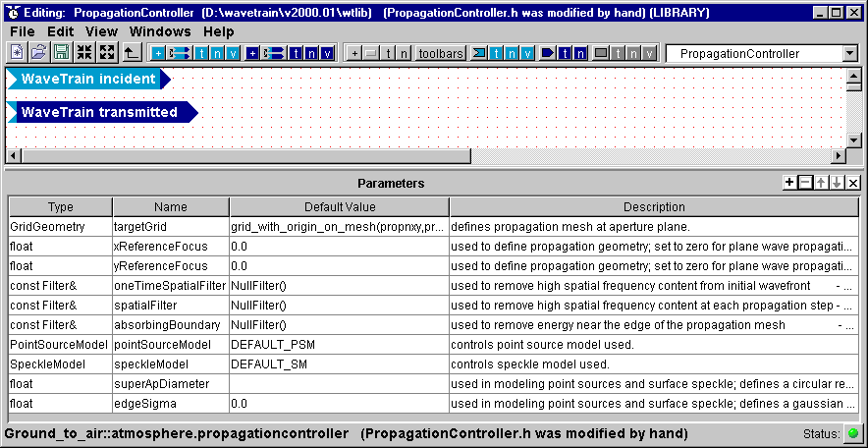Click the empty superApDiameter default value cell

point(340,384)
